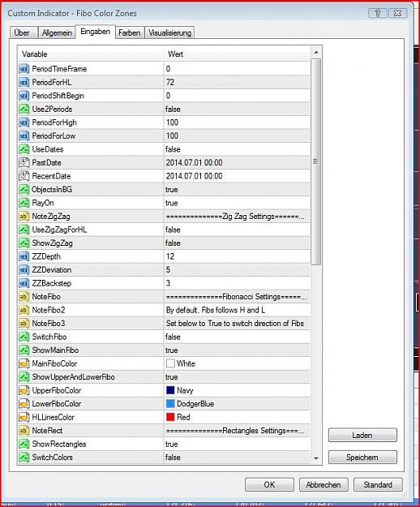Click the Standard reset button

coord(378,484)
